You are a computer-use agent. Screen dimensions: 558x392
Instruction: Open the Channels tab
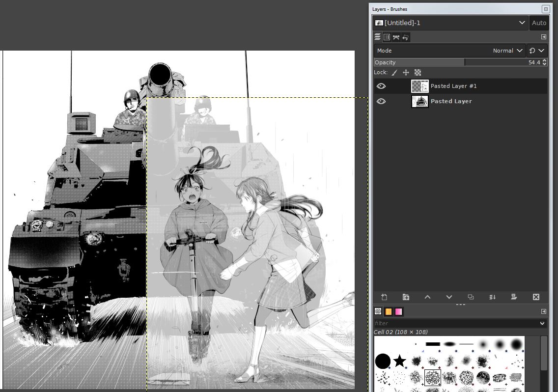387,37
